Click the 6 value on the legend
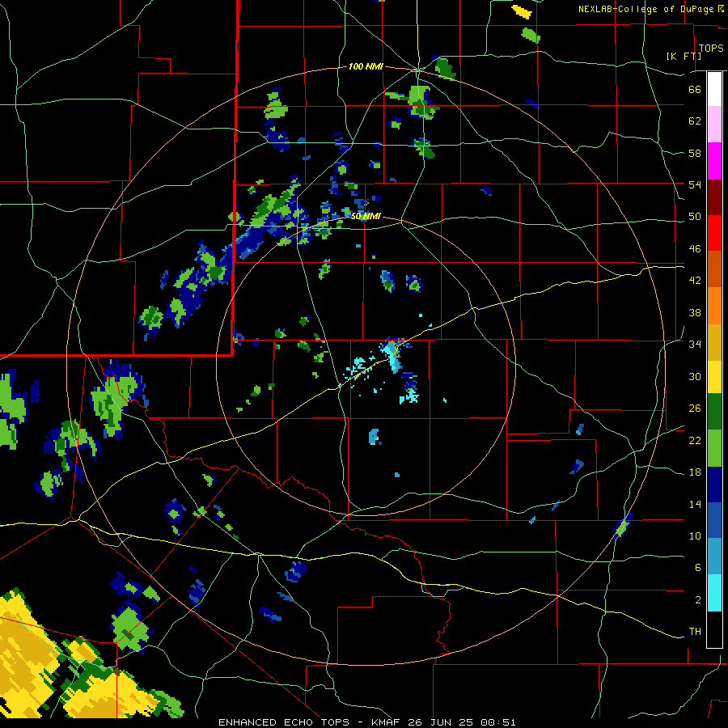 [x=698, y=568]
